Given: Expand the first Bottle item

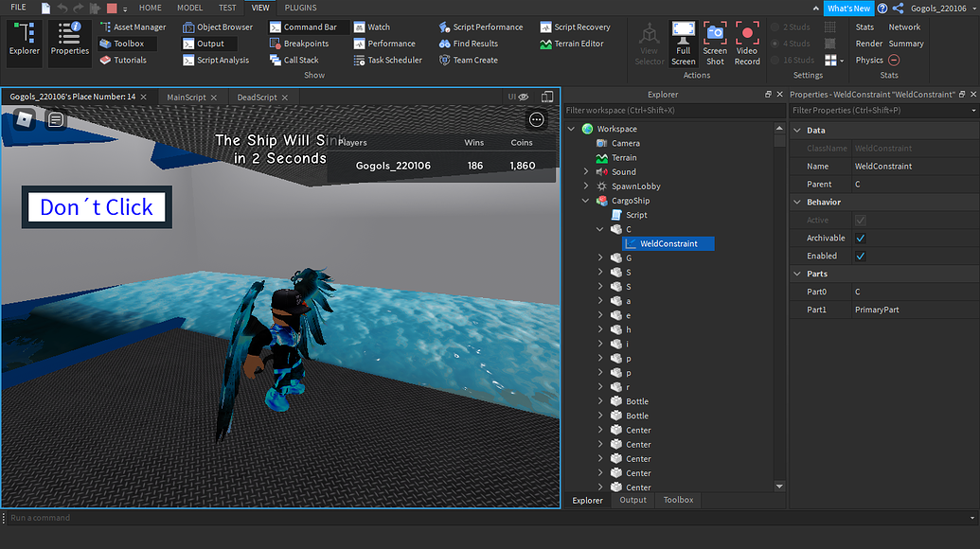Looking at the screenshot, I should 600,400.
